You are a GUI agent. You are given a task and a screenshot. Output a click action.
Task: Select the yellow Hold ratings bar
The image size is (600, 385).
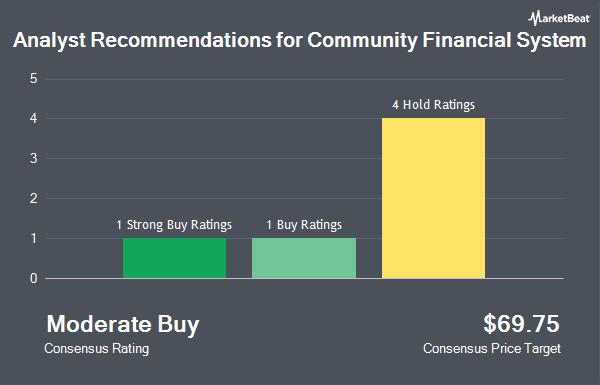[434, 198]
